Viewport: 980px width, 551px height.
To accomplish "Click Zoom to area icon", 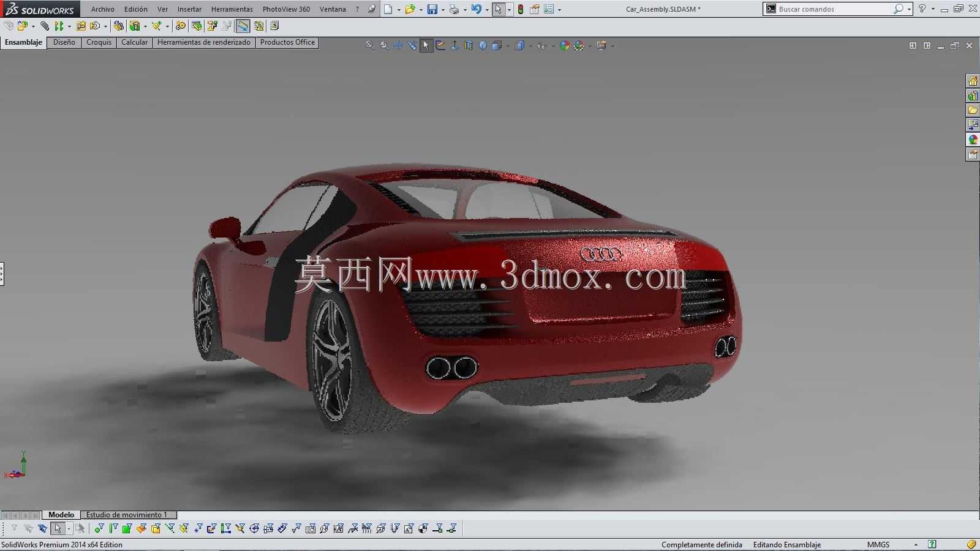I will [x=384, y=45].
